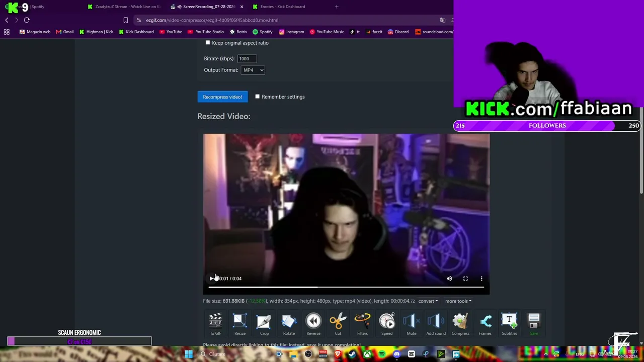This screenshot has width=644, height=362.
Task: Open the Magazin web bookmark
Action: tap(35, 32)
